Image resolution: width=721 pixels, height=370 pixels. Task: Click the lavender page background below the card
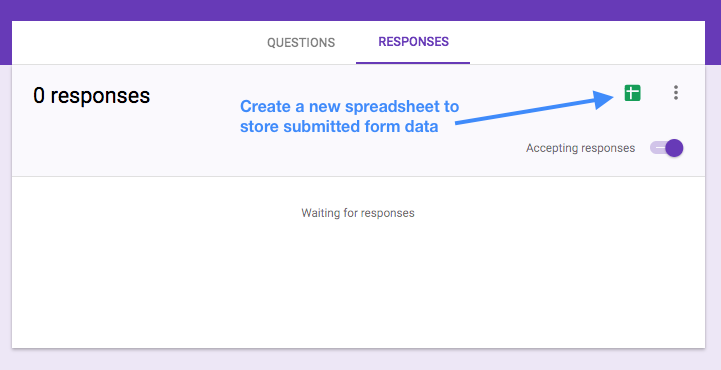360,359
